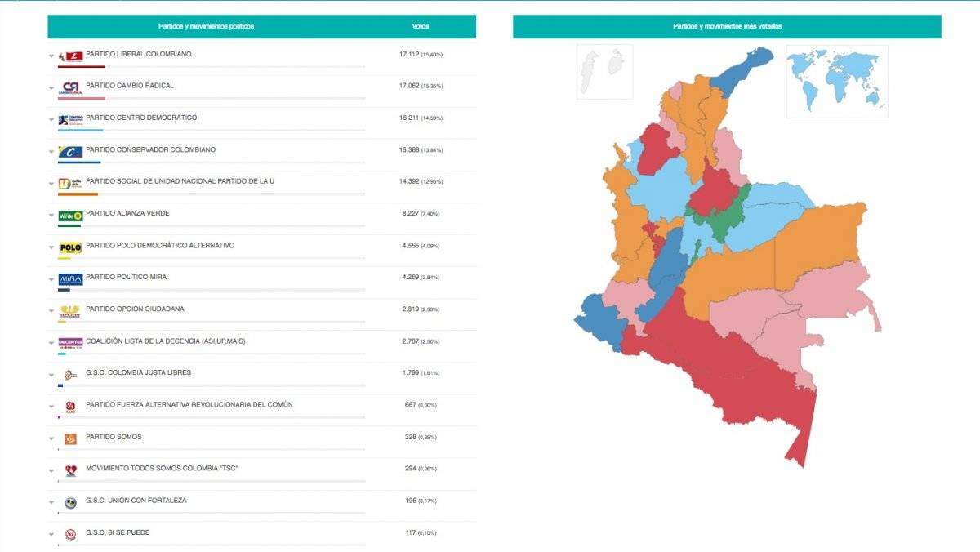Click the Partido Liberal red vote bar
This screenshot has width=980, height=552.
(x=82, y=66)
